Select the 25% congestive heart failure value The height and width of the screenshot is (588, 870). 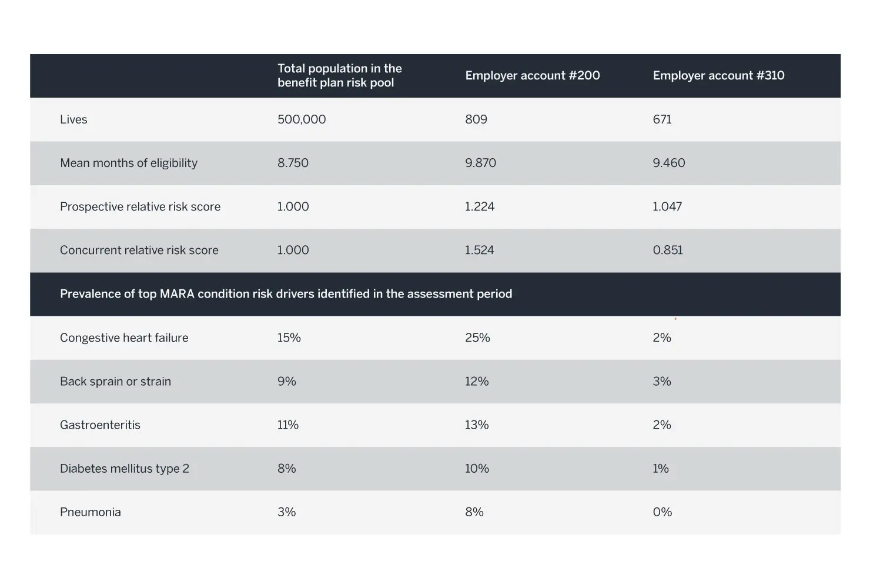coord(477,338)
